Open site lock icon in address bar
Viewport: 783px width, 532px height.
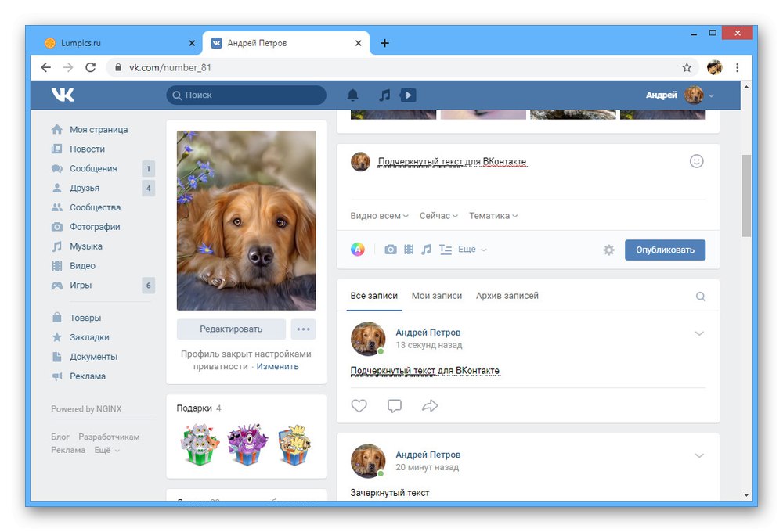118,67
